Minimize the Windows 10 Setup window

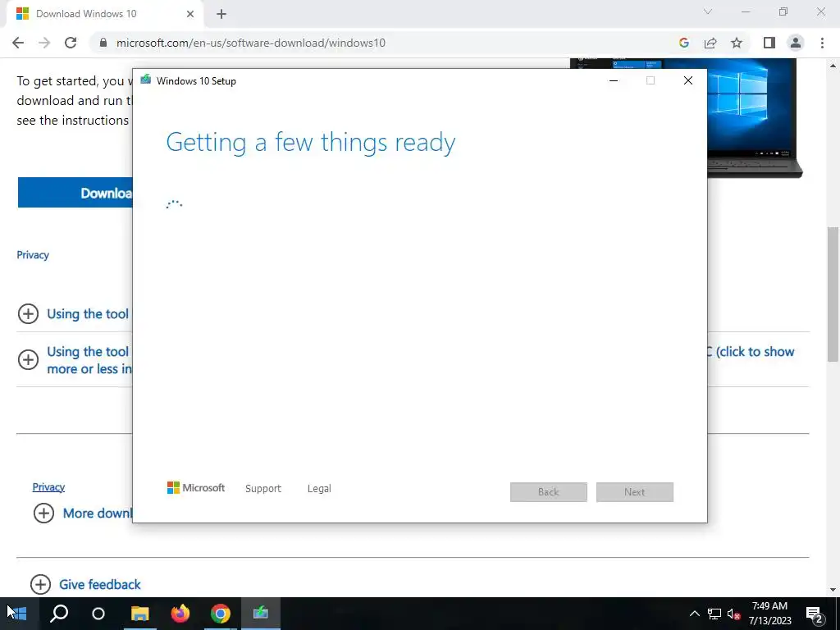[614, 80]
